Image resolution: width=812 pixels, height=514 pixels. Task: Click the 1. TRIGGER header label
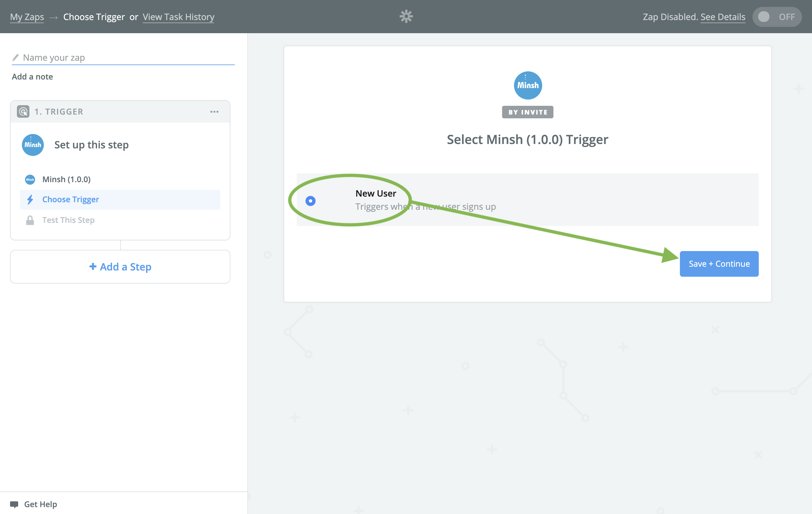[x=59, y=112]
